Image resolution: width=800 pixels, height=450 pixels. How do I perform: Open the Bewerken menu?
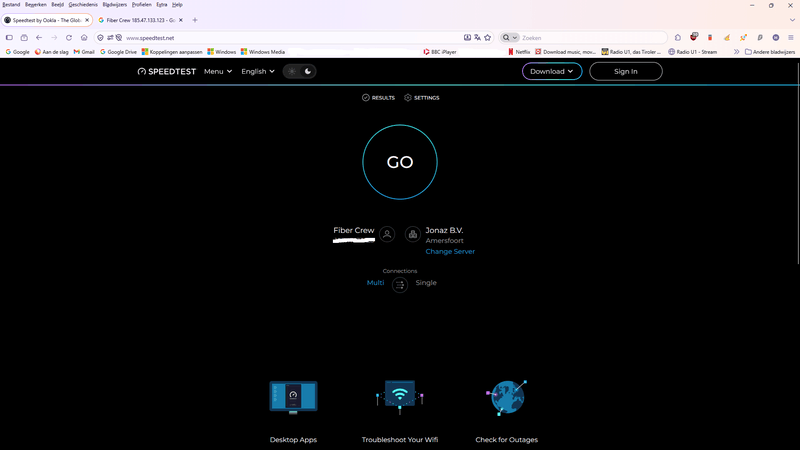click(36, 5)
